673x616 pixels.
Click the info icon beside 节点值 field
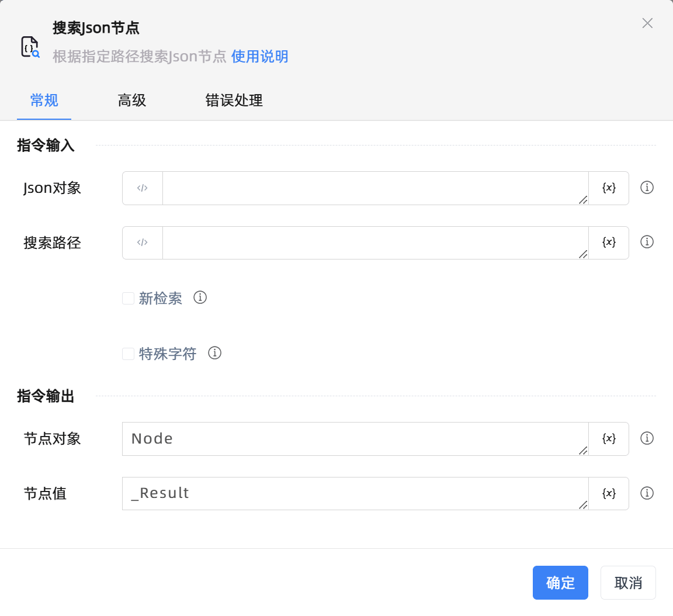647,493
